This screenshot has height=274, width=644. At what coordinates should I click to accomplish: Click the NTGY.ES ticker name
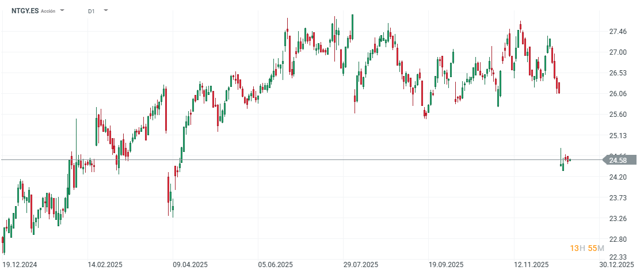[25, 11]
